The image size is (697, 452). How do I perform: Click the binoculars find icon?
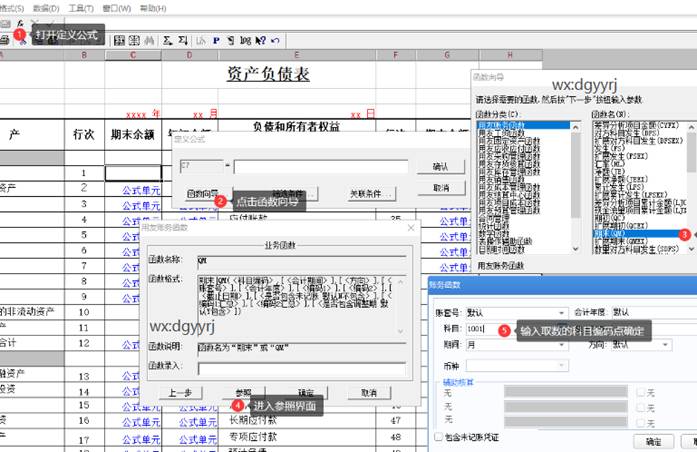coord(149,40)
